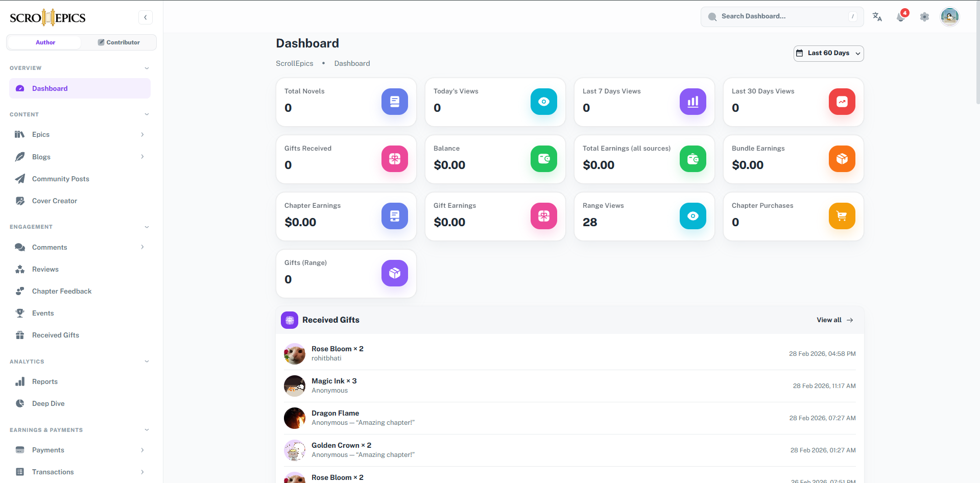Open the Last 60 Days range dropdown
This screenshot has height=483, width=980.
pos(828,53)
